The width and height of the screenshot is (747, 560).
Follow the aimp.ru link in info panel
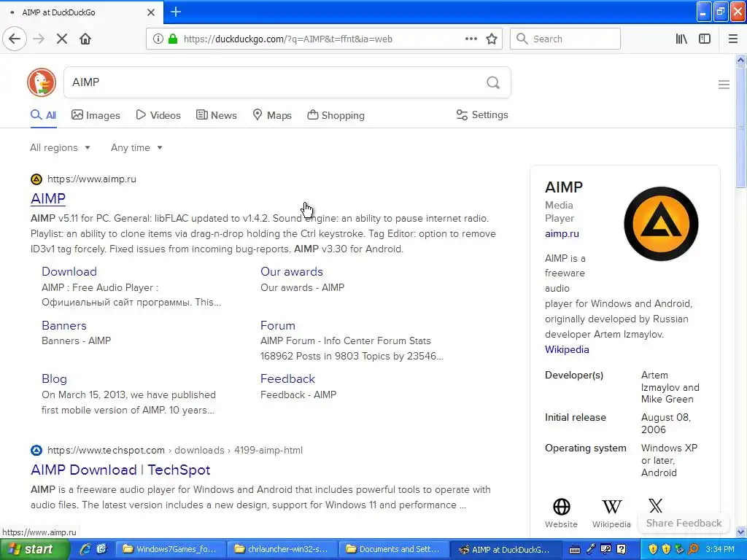[562, 234]
